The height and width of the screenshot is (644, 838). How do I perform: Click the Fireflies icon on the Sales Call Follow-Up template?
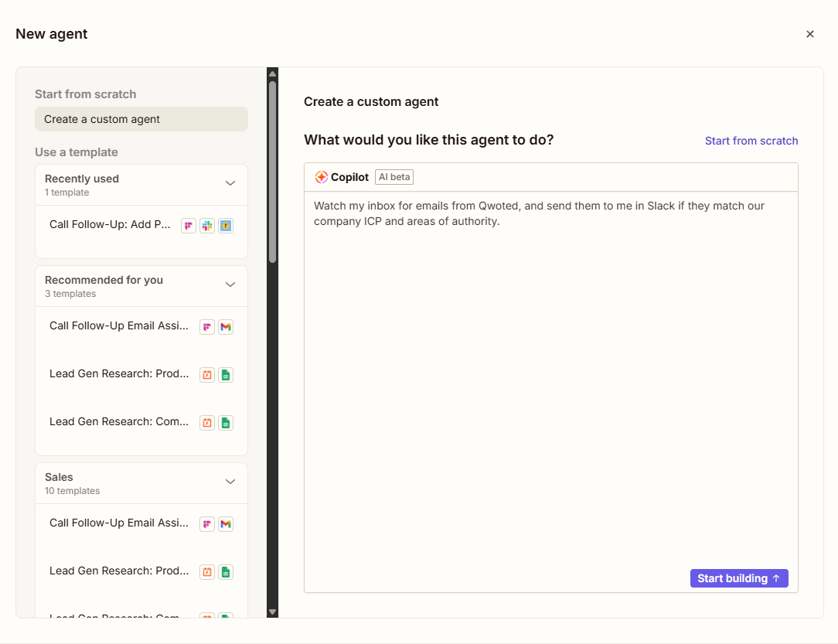207,523
